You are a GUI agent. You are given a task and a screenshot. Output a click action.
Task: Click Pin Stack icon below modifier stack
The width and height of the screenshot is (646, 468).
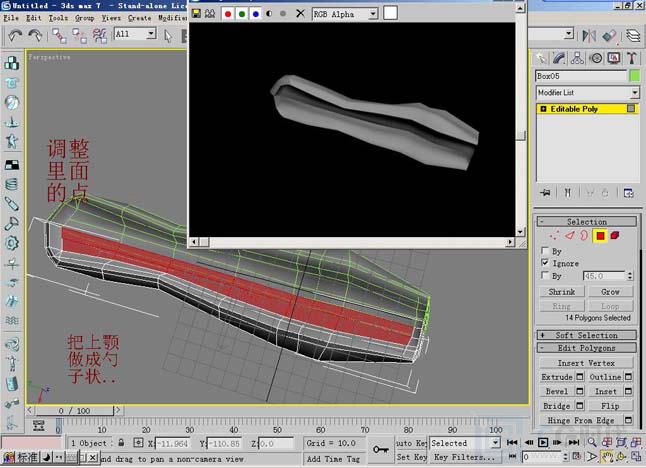tap(546, 192)
